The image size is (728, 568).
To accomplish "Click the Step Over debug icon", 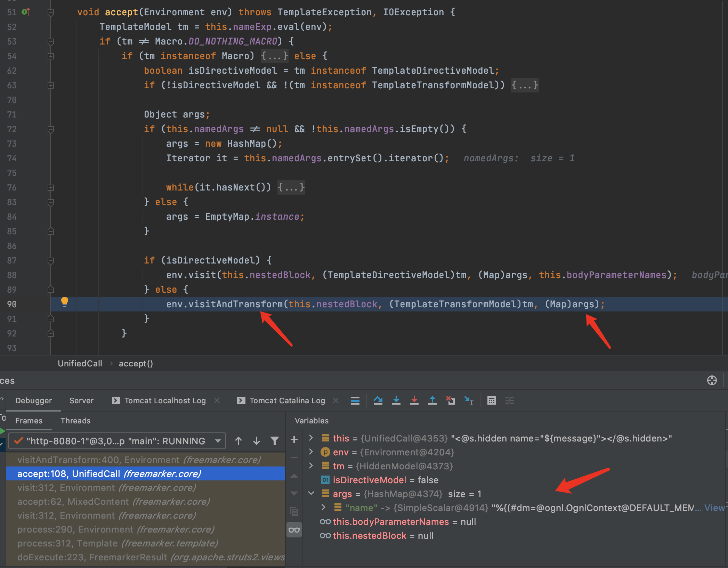I will 378,400.
